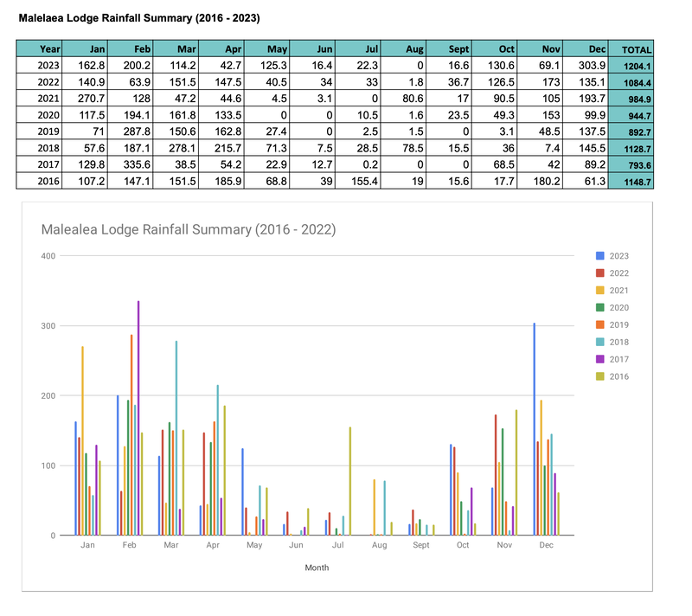Image resolution: width=692 pixels, height=616 pixels.
Task: Click the 2019 legend label text
Action: click(x=619, y=324)
